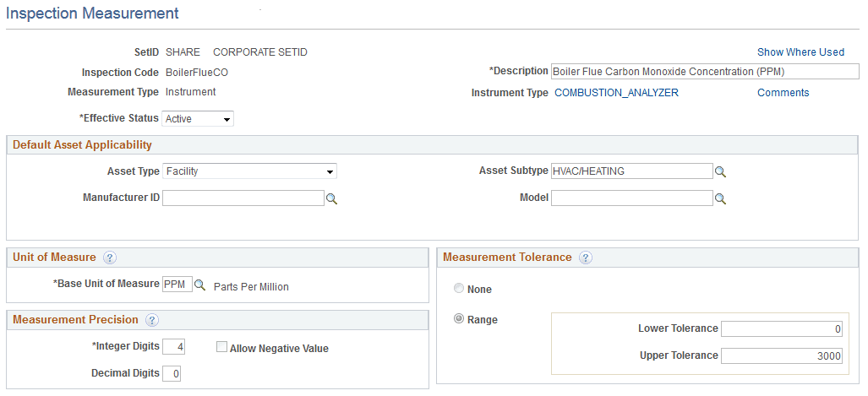Focus the Upper Tolerance input field
Viewport: 868px width, 396px height.
[x=782, y=355]
